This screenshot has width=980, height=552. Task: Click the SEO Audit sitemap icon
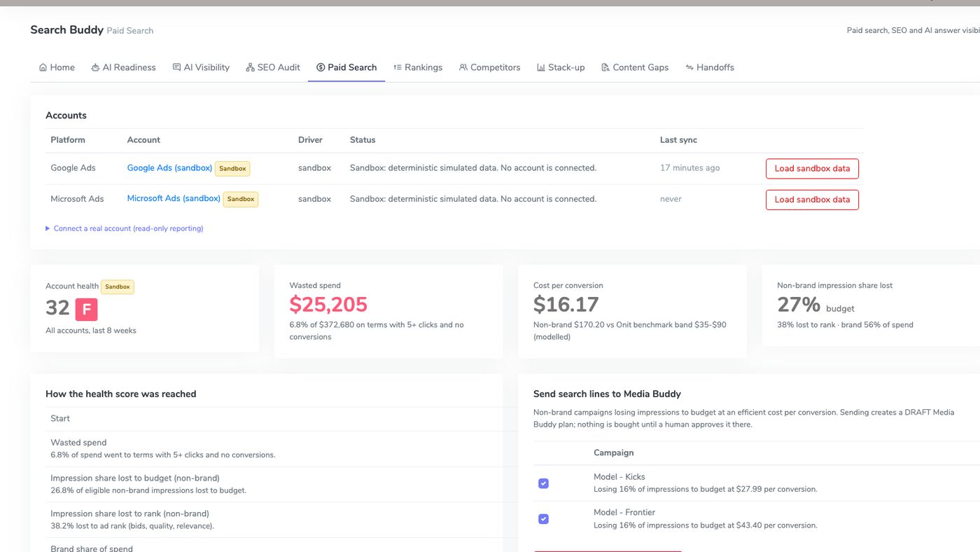[250, 67]
